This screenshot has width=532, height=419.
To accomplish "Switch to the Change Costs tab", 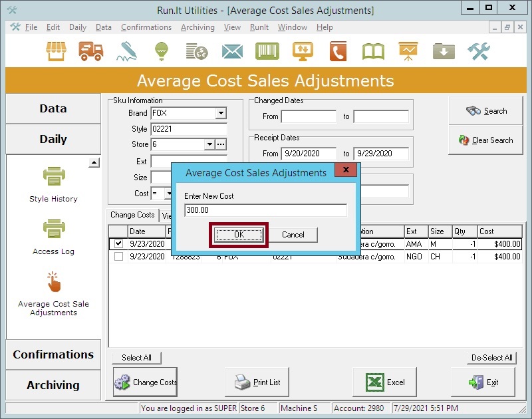I will (132, 215).
